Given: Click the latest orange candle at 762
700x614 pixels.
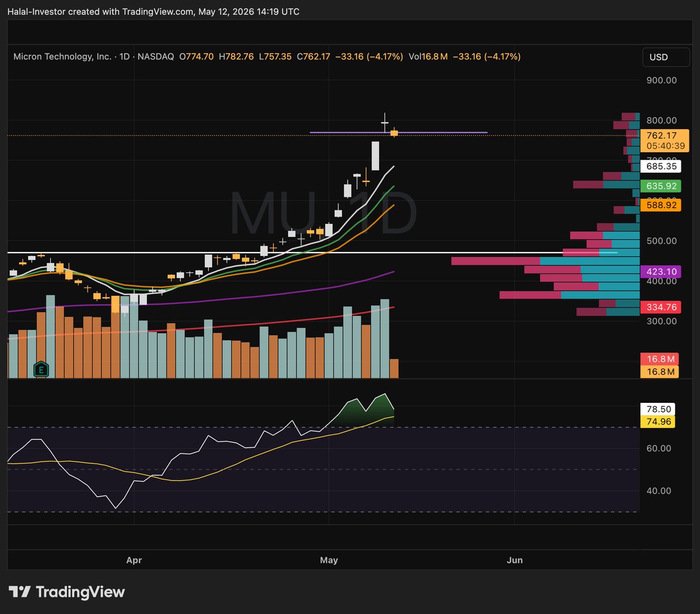Looking at the screenshot, I should [394, 132].
